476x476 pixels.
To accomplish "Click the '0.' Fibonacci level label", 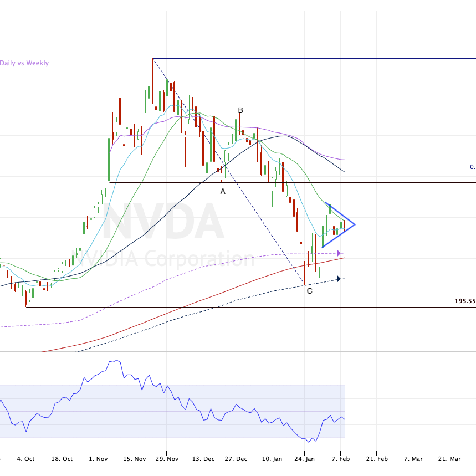I will point(472,167).
